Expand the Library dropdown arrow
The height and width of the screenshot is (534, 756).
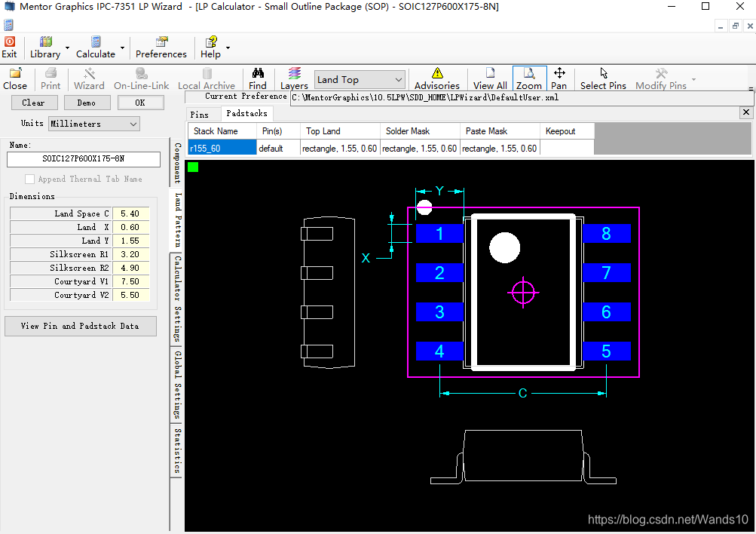pos(67,48)
